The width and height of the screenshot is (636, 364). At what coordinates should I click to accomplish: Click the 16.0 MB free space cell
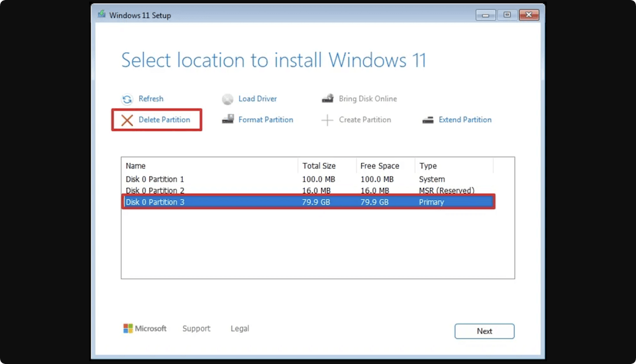click(x=375, y=191)
